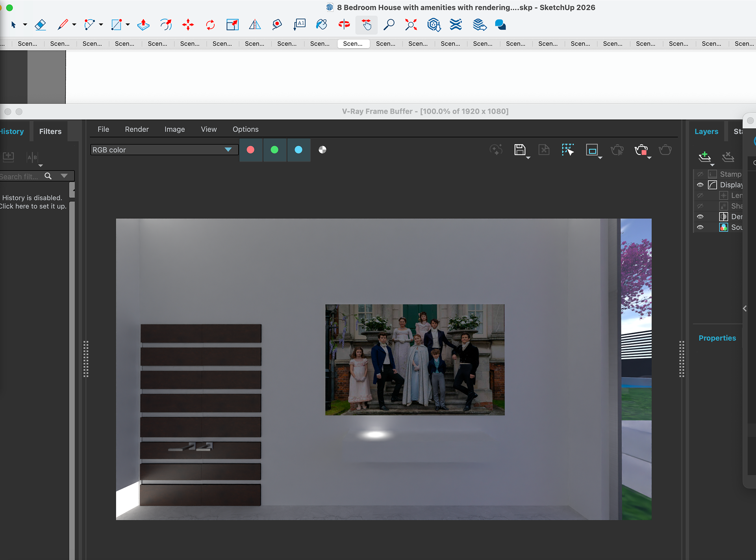Toggle the blue channel swatch

[298, 150]
